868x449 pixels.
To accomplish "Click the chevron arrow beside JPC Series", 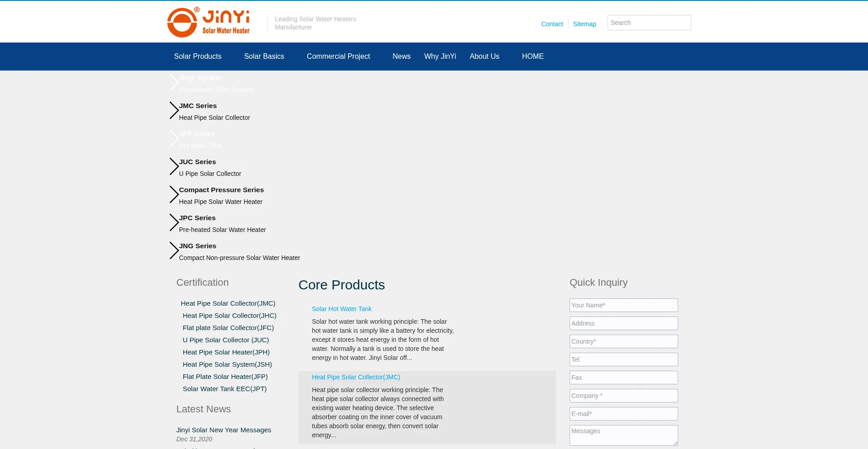I will 174,222.
